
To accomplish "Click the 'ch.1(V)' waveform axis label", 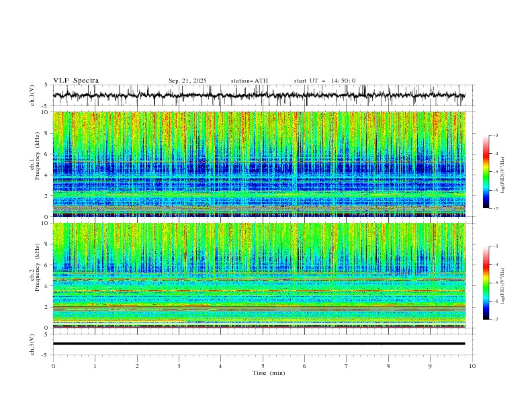I will pos(32,95).
